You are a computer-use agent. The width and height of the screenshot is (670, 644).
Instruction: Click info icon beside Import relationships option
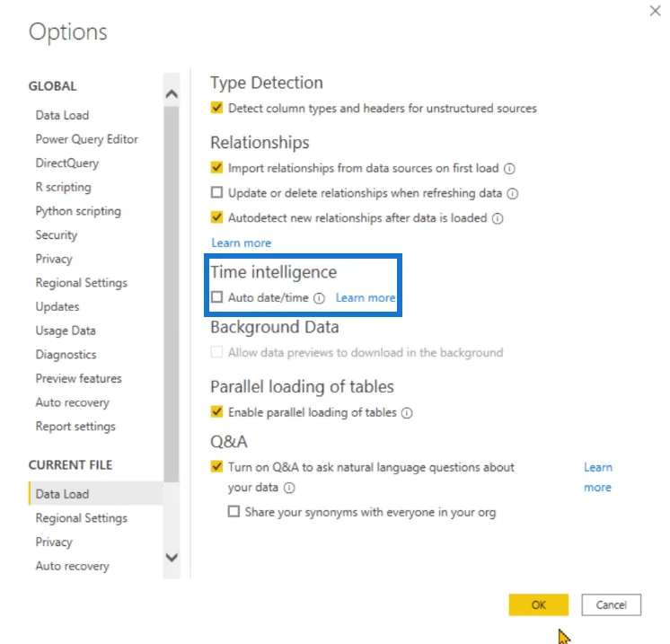tap(509, 168)
